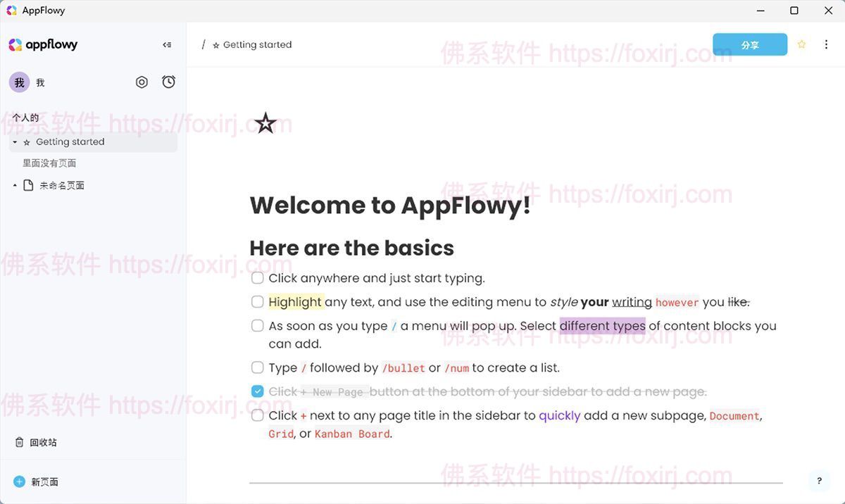Open notifications via the clock icon
This screenshot has width=845, height=504.
[168, 82]
